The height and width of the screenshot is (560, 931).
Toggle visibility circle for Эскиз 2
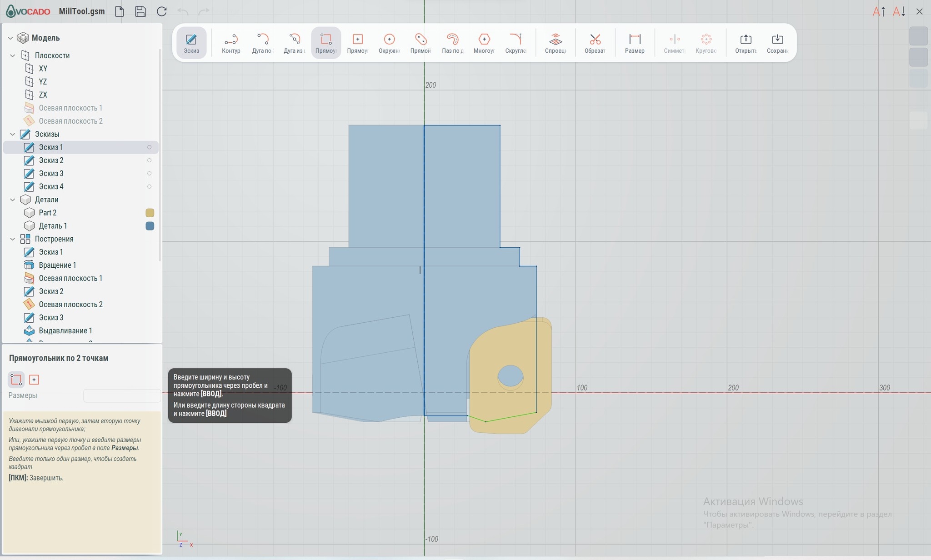[x=149, y=160]
